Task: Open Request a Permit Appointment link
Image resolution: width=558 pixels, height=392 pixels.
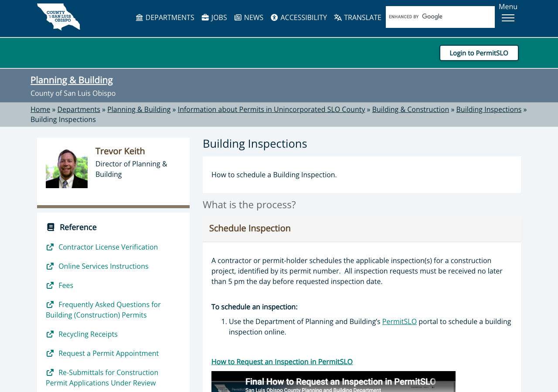Action: (109, 353)
